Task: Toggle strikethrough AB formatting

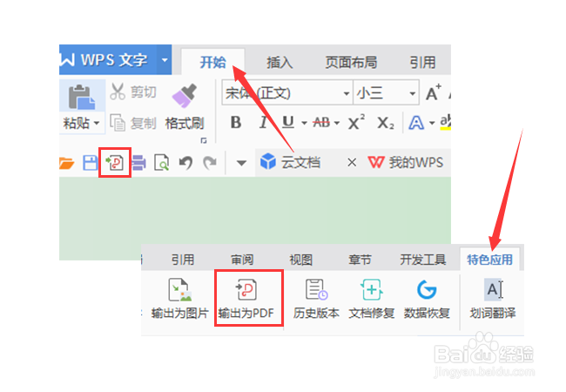Action: [x=321, y=122]
